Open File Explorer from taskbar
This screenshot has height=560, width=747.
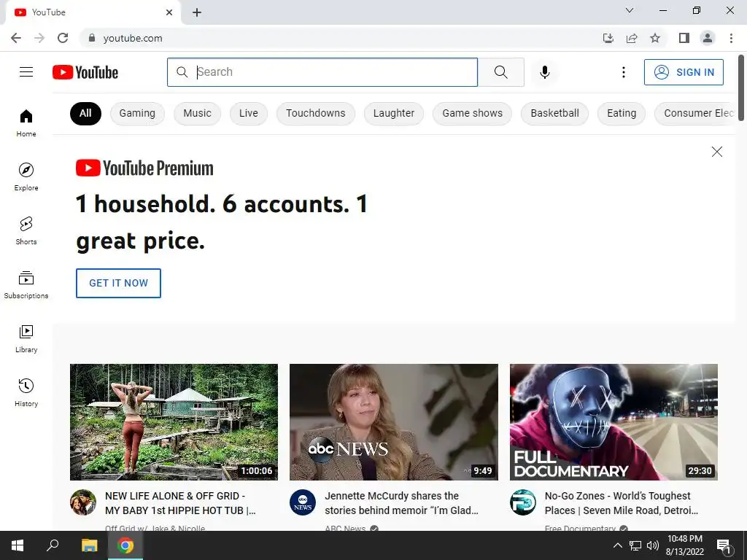89,545
